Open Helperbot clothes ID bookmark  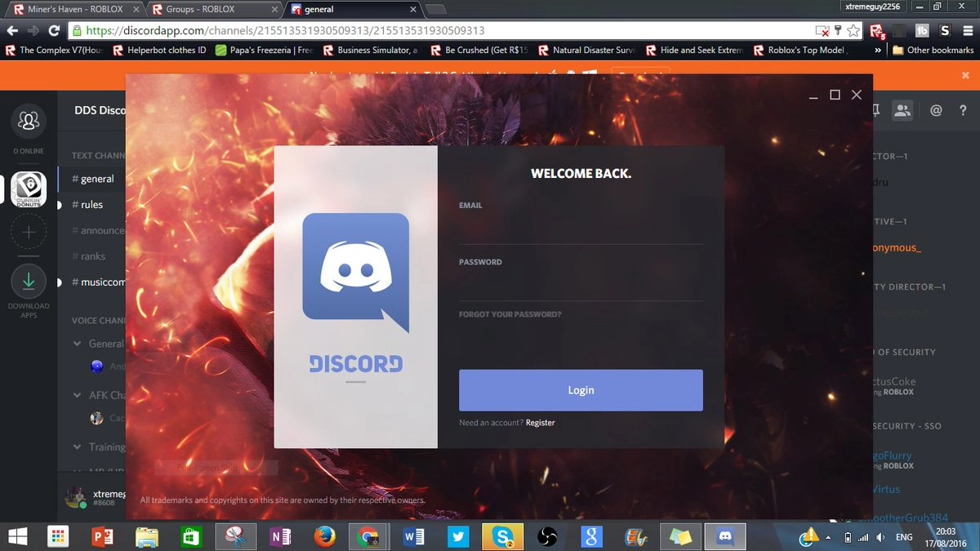point(159,50)
